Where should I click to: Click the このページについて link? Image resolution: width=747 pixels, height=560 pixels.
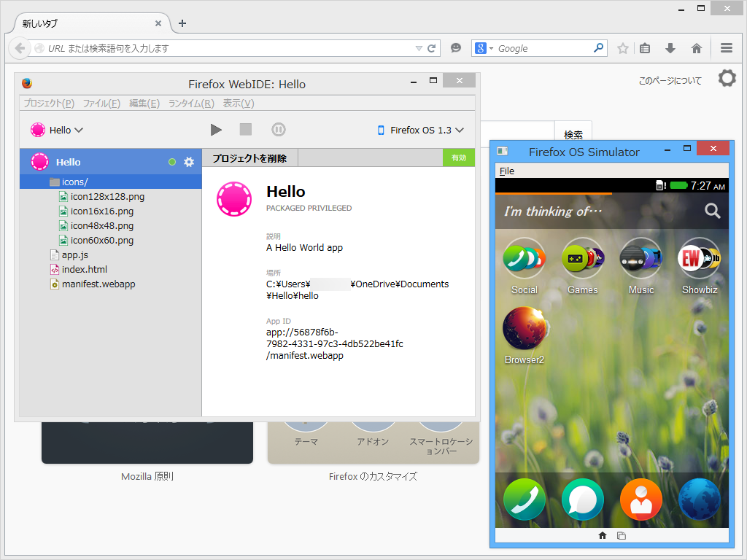(670, 81)
